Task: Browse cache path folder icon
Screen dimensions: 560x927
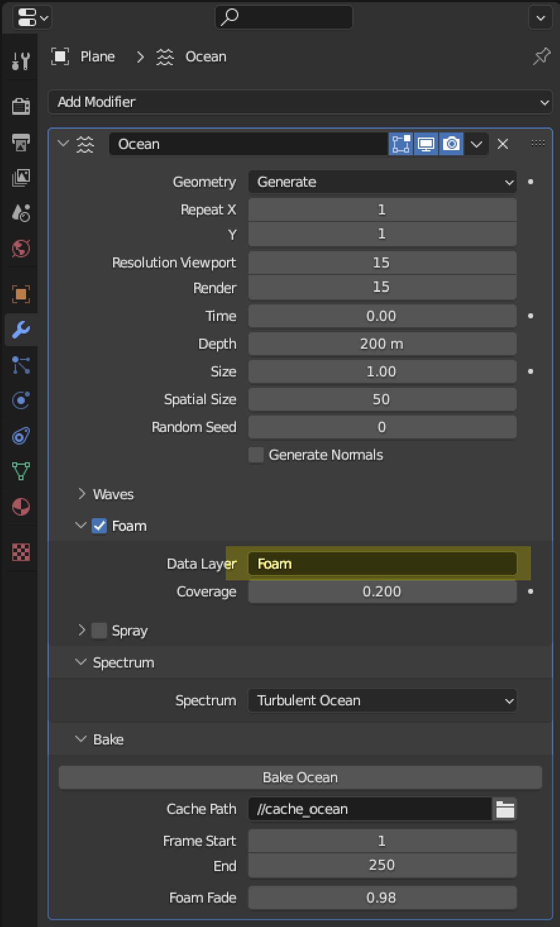Action: pyautogui.click(x=505, y=809)
